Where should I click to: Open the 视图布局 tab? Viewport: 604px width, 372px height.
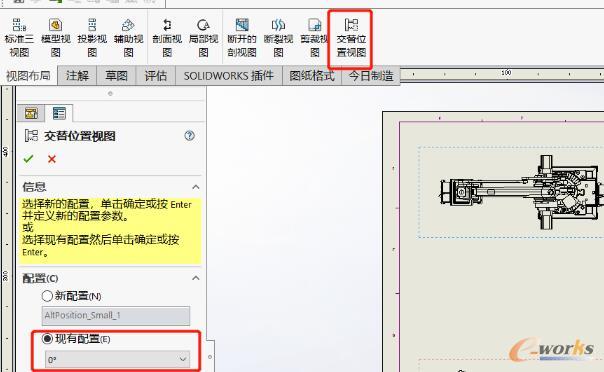[x=29, y=75]
